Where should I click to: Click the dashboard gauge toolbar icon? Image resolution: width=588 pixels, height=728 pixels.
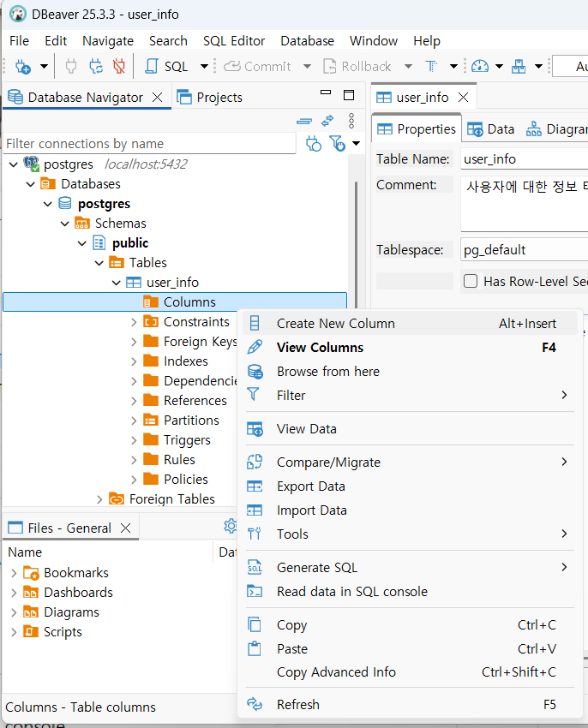[x=480, y=67]
